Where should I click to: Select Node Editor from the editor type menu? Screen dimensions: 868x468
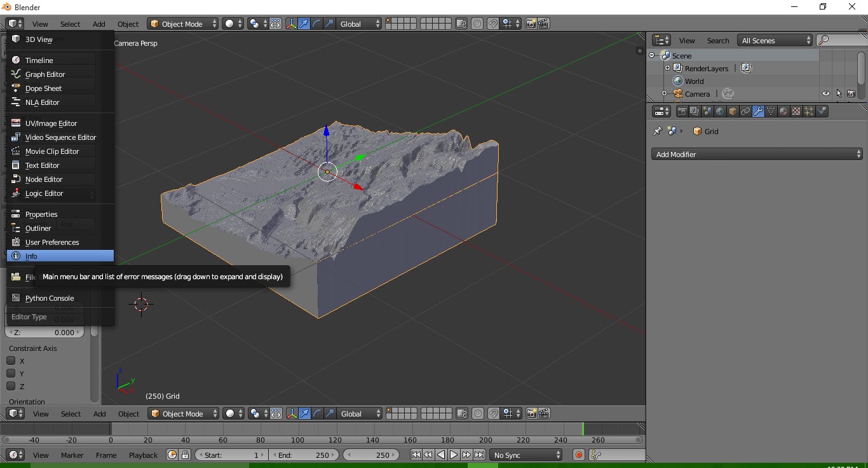click(x=44, y=179)
